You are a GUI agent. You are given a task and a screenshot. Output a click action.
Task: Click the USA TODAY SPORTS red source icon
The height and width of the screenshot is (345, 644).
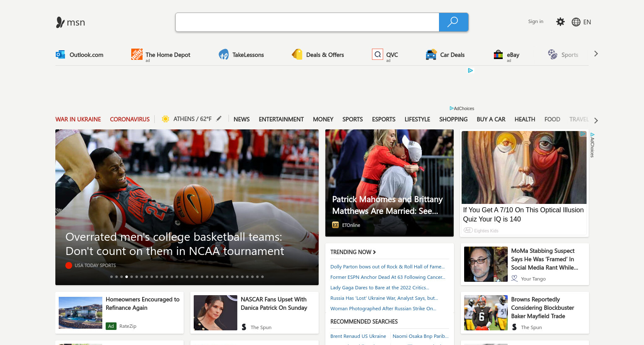pyautogui.click(x=69, y=265)
